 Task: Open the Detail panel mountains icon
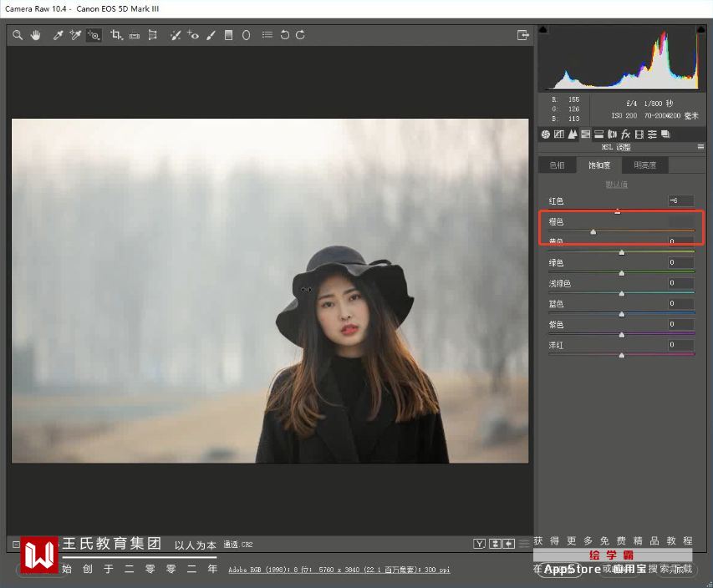(x=573, y=134)
